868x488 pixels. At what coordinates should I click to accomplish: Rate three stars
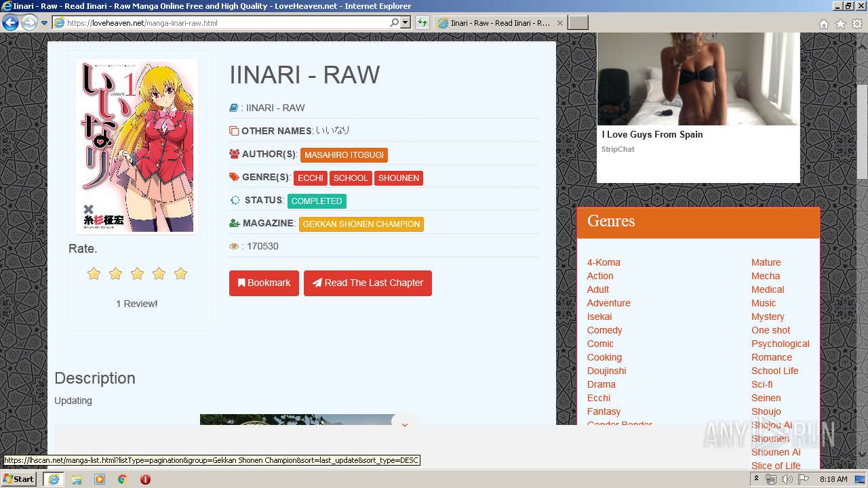137,273
